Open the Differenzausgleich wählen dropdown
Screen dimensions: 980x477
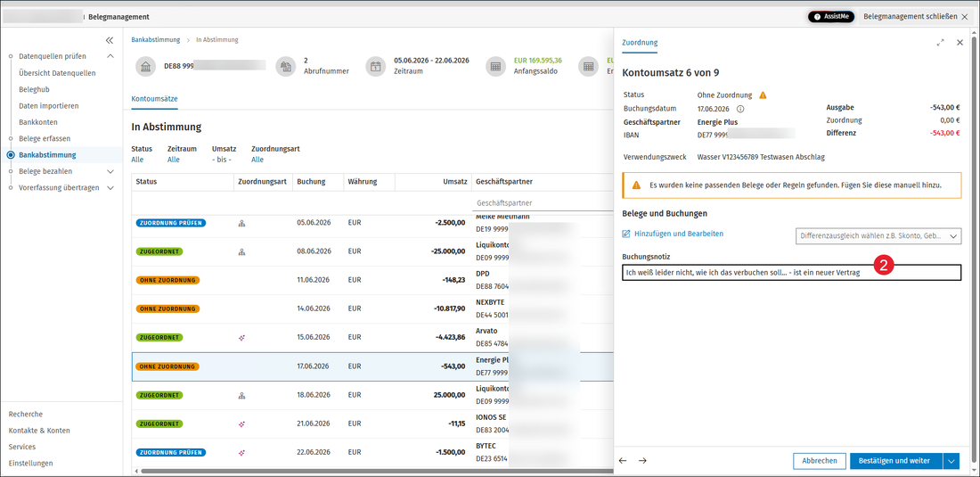[878, 236]
